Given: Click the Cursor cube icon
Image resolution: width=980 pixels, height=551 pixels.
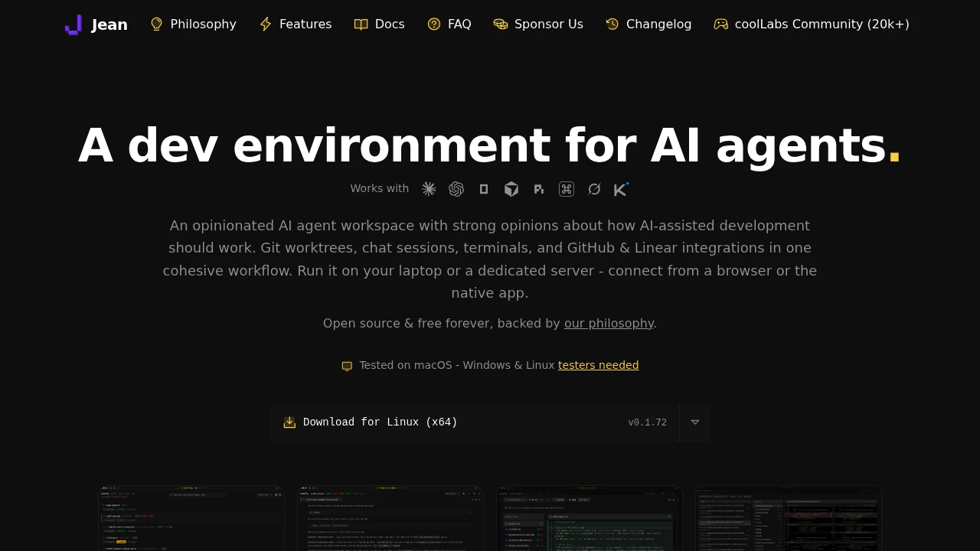Looking at the screenshot, I should (x=511, y=189).
